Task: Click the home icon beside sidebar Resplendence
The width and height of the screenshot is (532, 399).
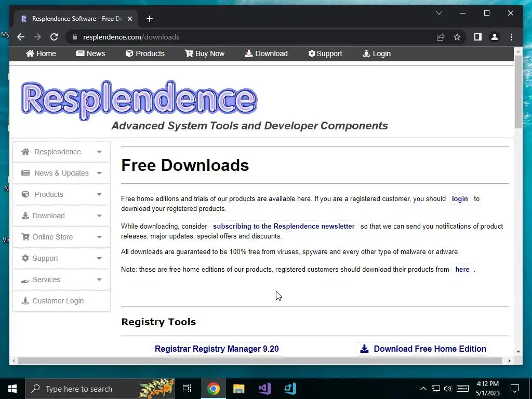Action: pyautogui.click(x=25, y=152)
